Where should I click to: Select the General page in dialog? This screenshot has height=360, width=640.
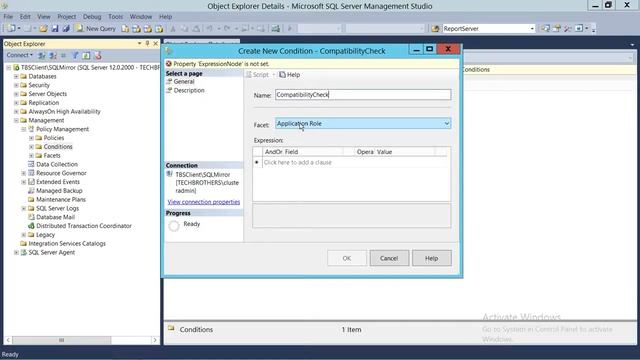pos(184,82)
